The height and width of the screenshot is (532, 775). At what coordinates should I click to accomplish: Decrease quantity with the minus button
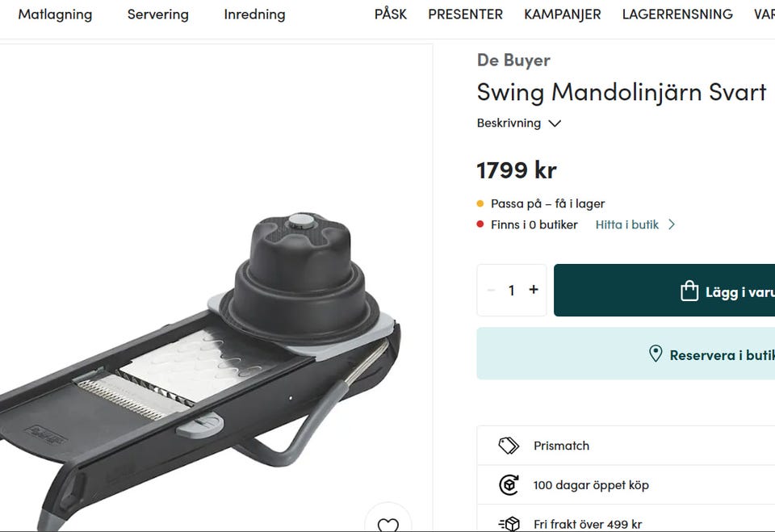pyautogui.click(x=491, y=291)
